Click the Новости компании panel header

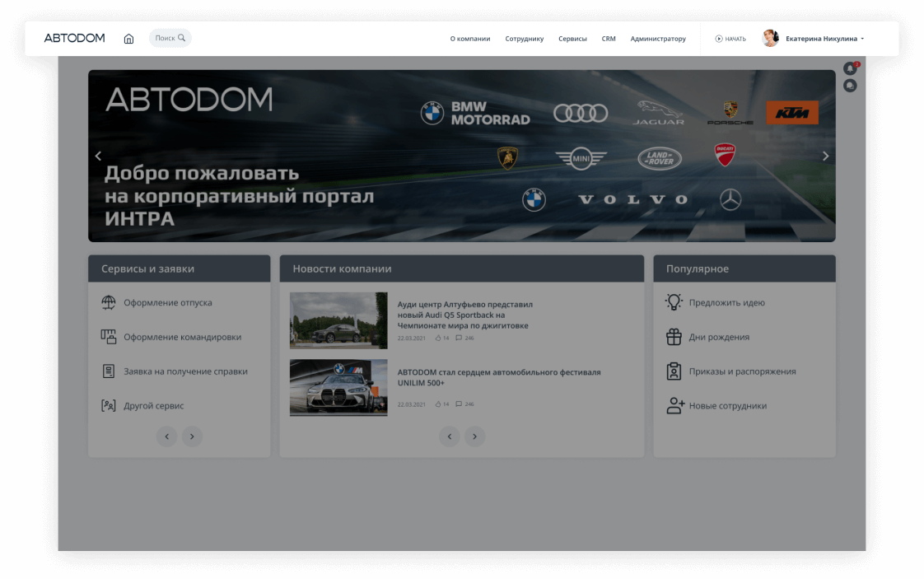[x=461, y=268]
